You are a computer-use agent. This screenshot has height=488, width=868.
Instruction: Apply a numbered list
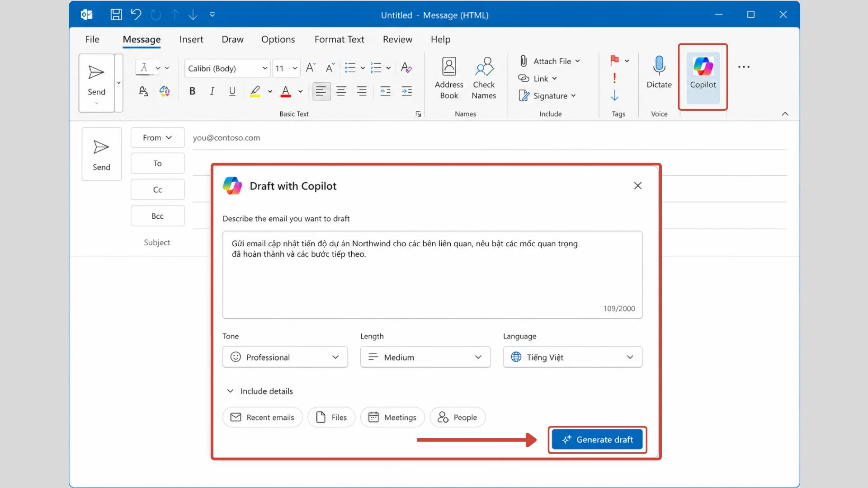point(376,68)
